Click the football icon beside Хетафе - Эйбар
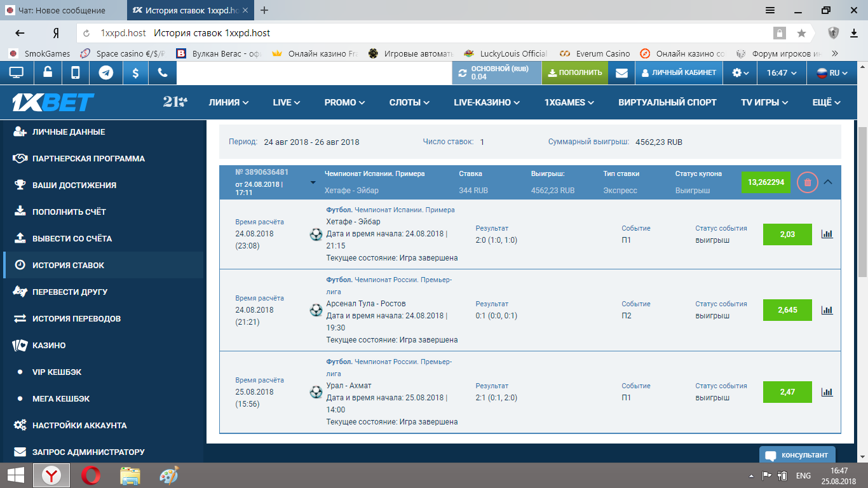This screenshot has height=488, width=868. click(316, 234)
